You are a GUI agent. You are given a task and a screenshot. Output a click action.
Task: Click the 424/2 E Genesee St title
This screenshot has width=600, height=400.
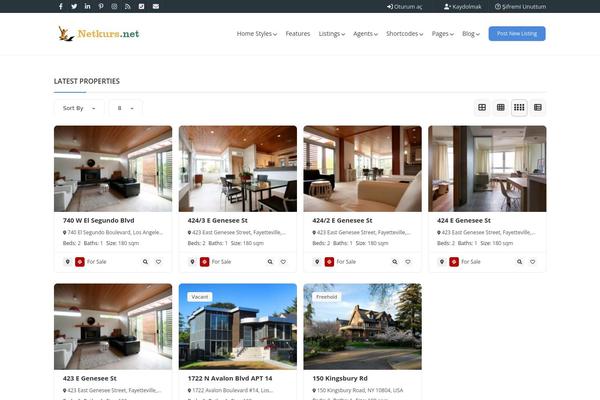(x=342, y=220)
